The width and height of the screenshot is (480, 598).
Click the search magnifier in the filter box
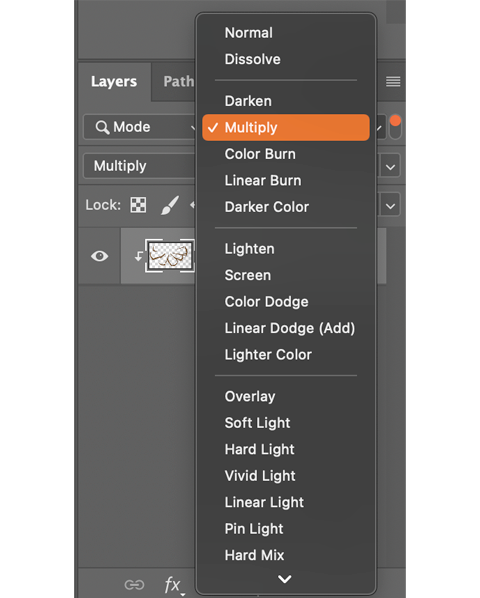coord(102,127)
